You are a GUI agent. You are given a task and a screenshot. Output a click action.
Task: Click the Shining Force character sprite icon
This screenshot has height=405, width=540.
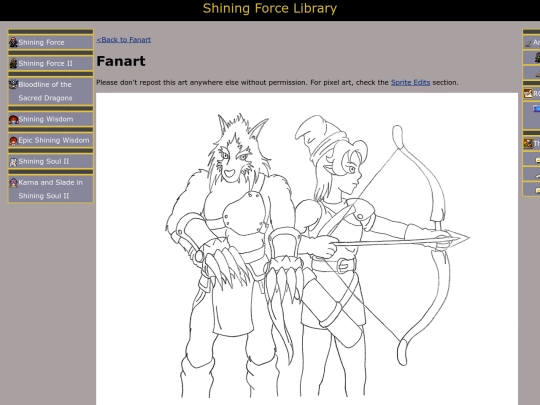[13, 42]
